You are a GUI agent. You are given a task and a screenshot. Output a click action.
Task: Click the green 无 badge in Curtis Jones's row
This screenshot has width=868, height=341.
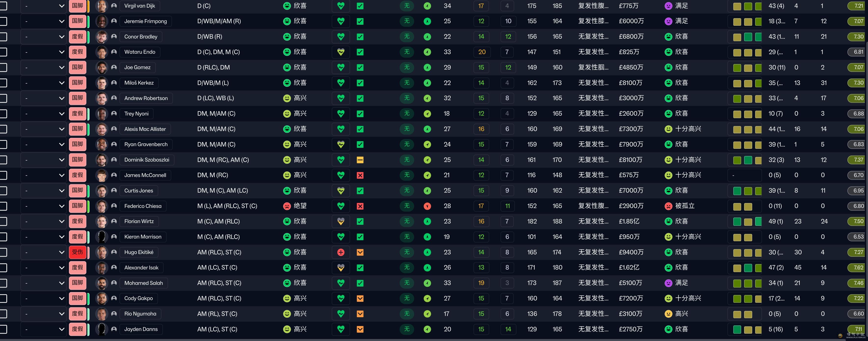(x=407, y=190)
